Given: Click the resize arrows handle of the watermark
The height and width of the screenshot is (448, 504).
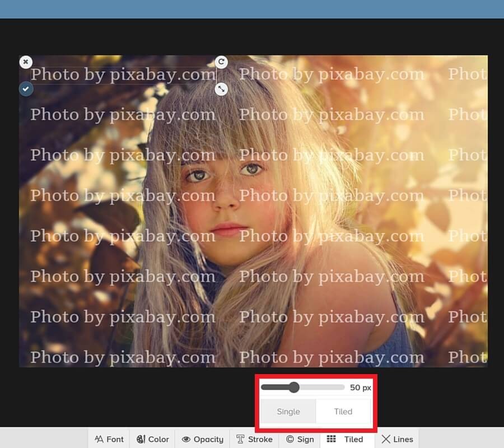Looking at the screenshot, I should click(221, 89).
